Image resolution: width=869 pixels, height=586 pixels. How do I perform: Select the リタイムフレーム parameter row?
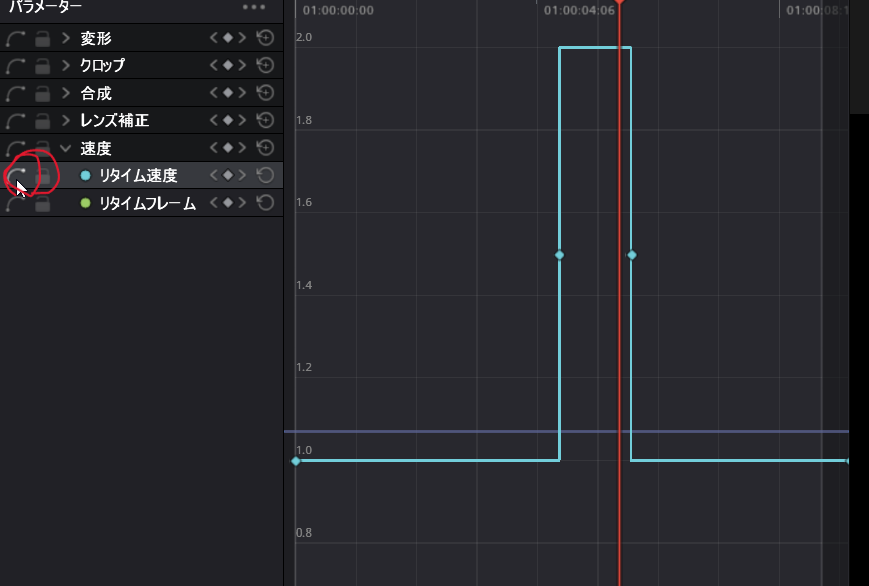[x=147, y=204]
